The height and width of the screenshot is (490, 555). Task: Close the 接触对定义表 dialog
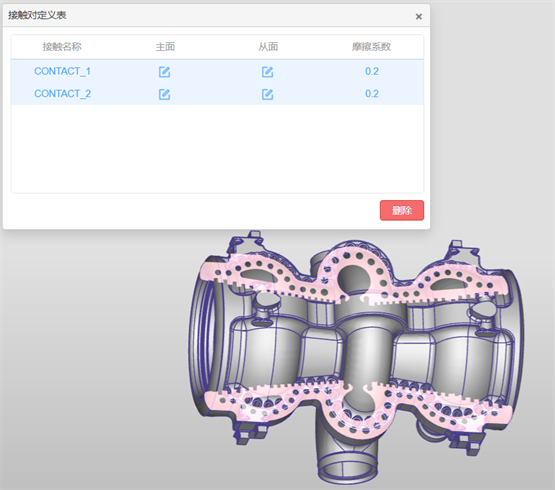coord(419,16)
